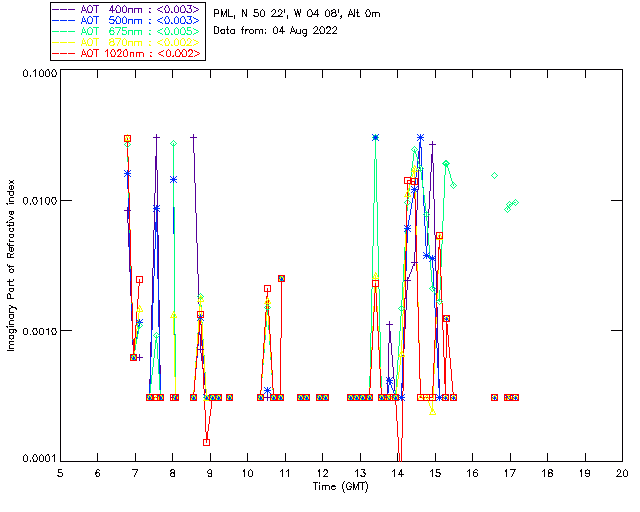Click the AOT 400nm purple legend entry
Screen dimensions: 640x512
tap(126, 9)
